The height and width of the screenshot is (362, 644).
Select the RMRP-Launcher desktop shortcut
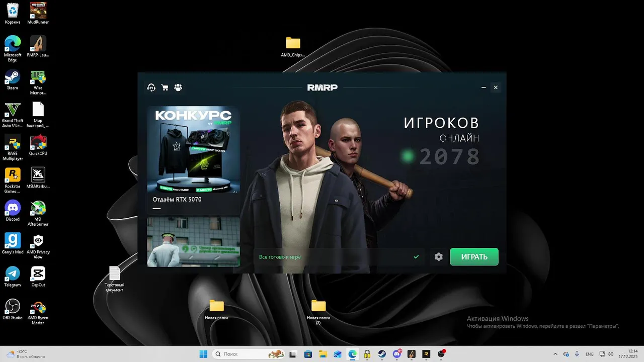38,46
